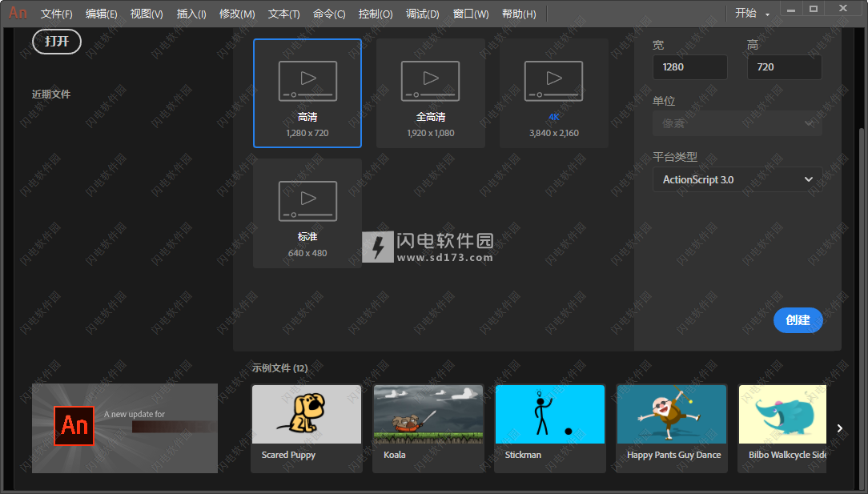Click the 示例文件 (12) heading
This screenshot has height=494, width=868.
point(279,367)
